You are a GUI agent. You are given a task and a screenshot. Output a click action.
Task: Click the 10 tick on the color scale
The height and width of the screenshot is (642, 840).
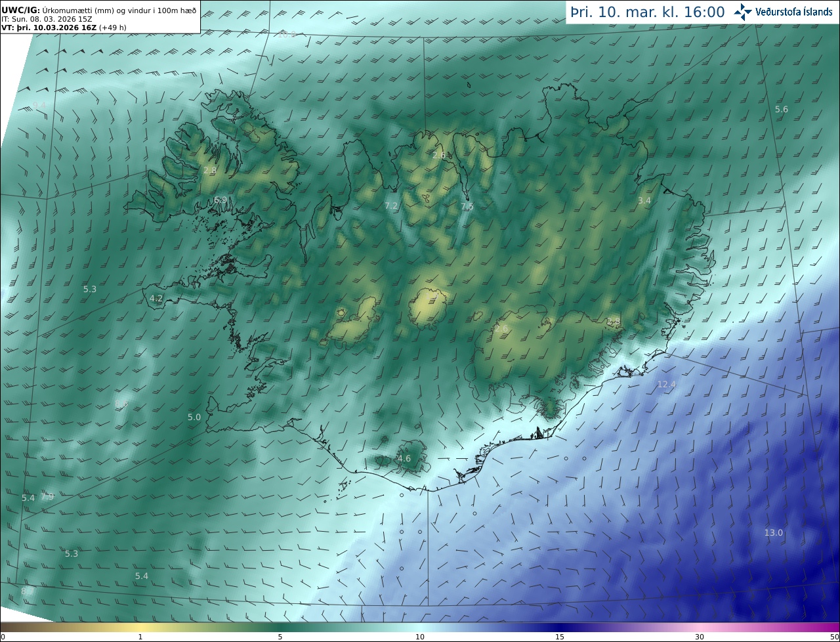pos(420,637)
